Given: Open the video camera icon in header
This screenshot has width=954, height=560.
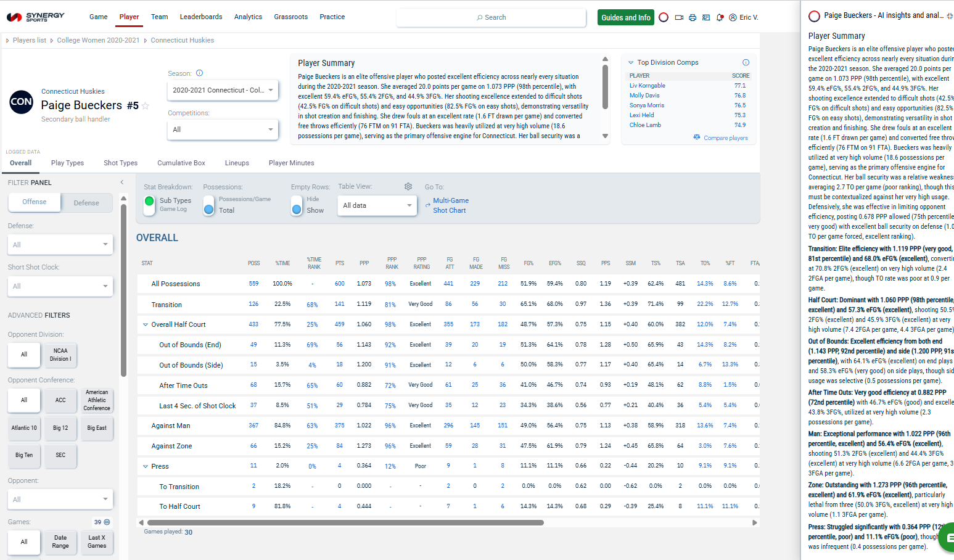Looking at the screenshot, I should click(679, 17).
